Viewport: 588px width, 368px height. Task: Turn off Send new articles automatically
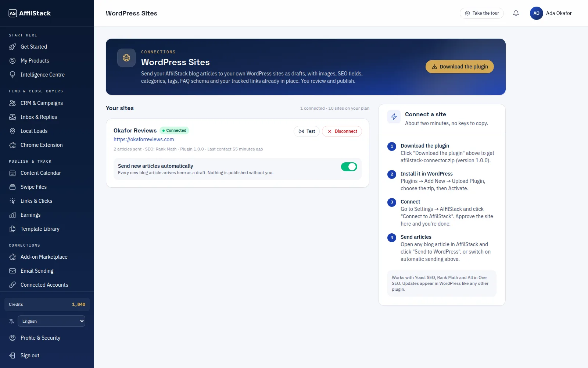coord(349,167)
